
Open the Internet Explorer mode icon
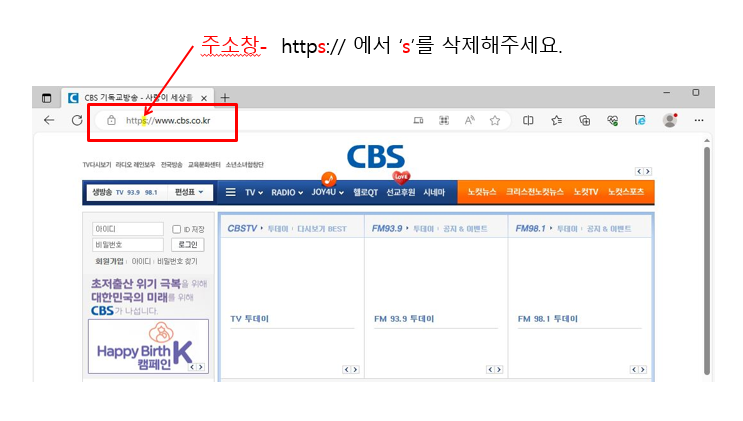640,120
